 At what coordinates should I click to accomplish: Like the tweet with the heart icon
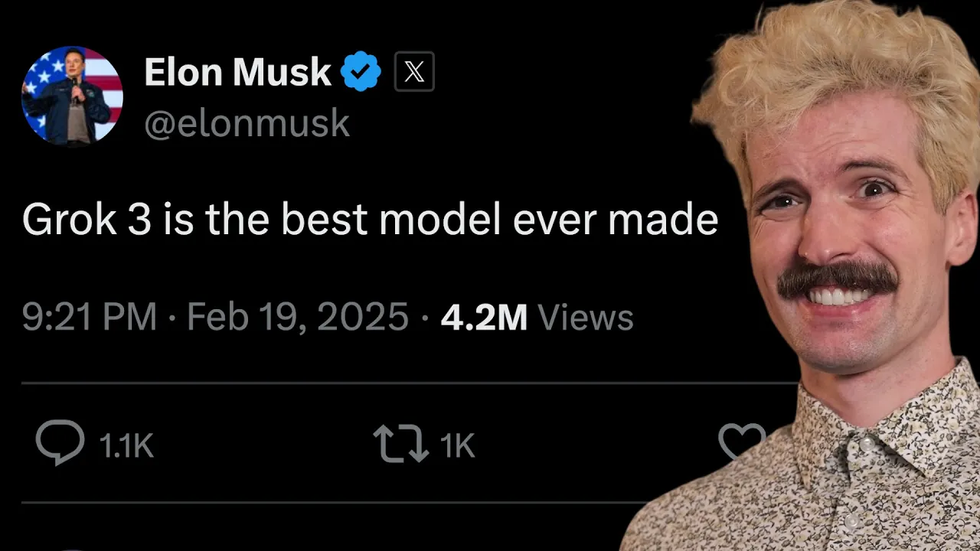(x=741, y=441)
